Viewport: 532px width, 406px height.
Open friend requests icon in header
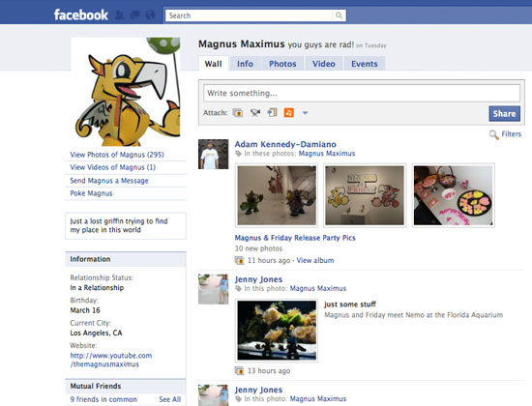(x=119, y=14)
